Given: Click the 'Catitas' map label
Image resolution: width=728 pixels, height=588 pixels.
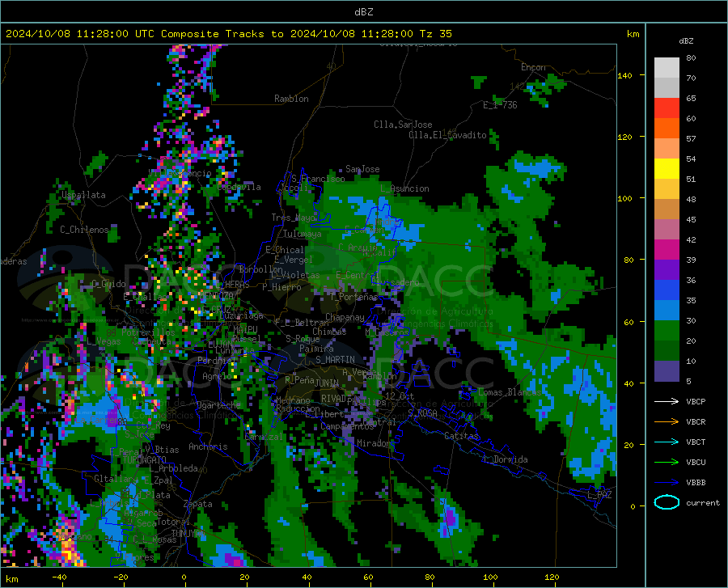Looking at the screenshot, I should [462, 436].
